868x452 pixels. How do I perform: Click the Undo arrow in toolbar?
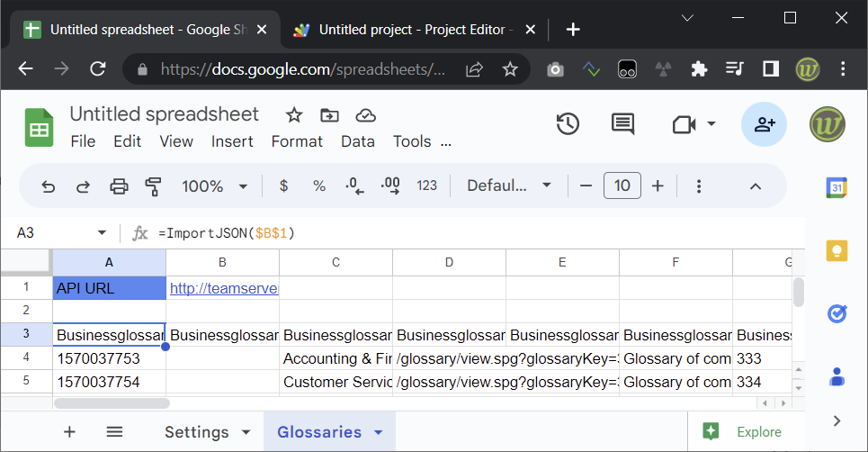pos(49,186)
